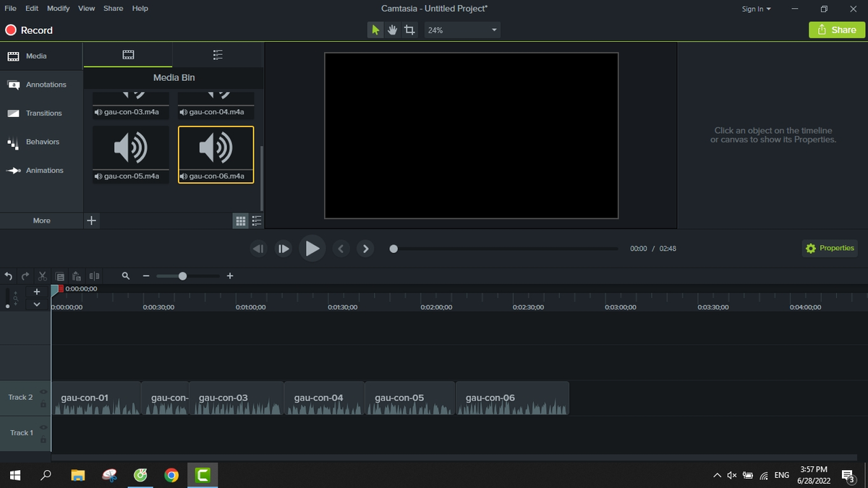Click Undo on timeline toolbar

click(9, 276)
